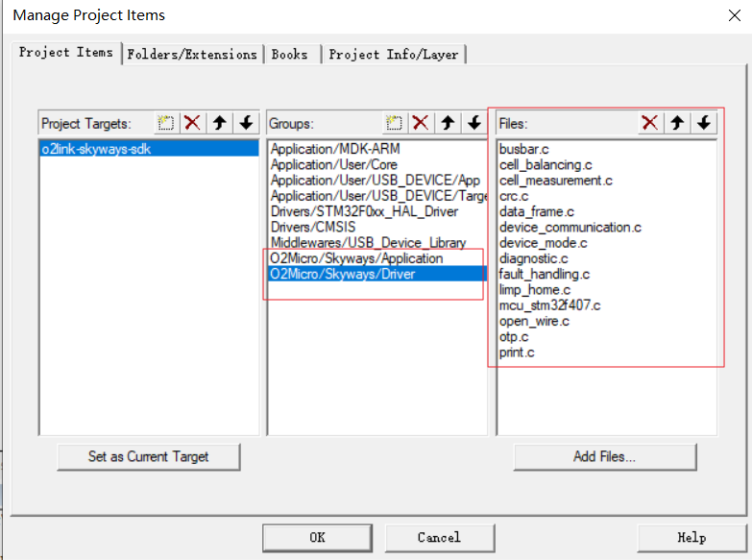Select the o2link-skyways-sdk target

point(149,149)
